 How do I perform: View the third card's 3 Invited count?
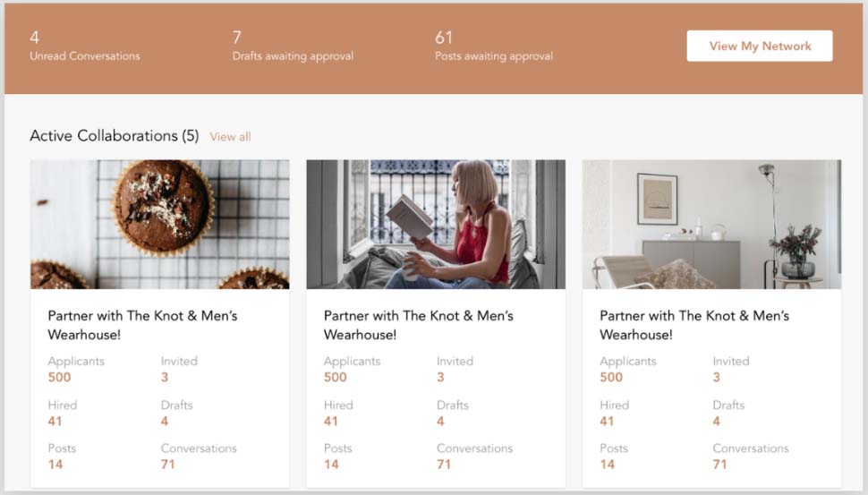[x=716, y=377]
